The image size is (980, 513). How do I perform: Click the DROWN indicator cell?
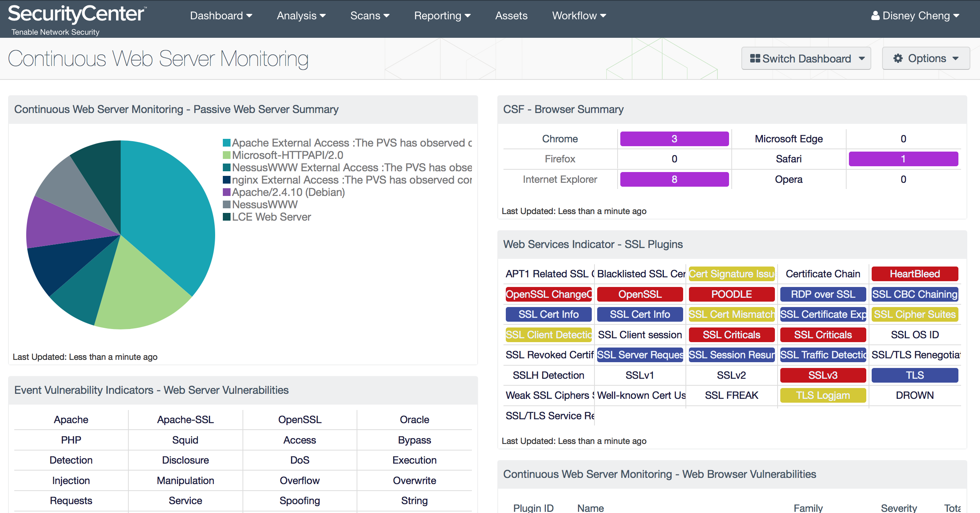click(x=915, y=395)
